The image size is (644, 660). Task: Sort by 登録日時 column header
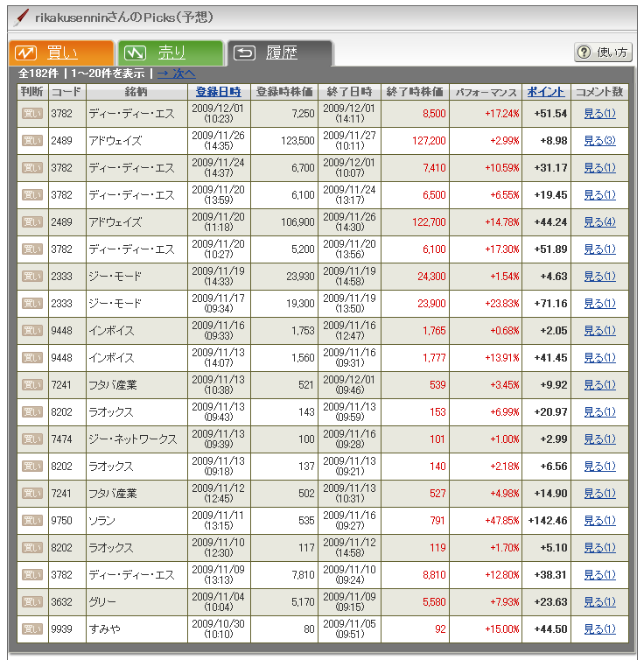tap(218, 92)
